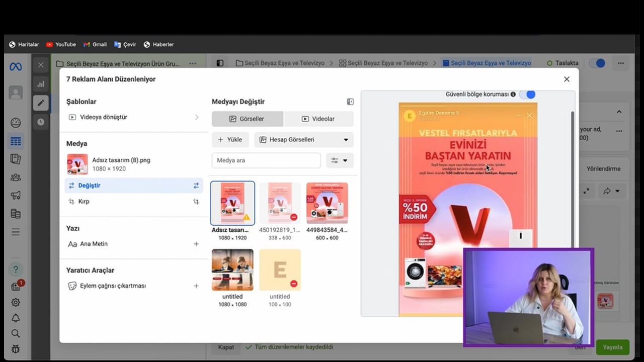Open the clock history icon
This screenshot has width=644, height=362.
tap(41, 122)
